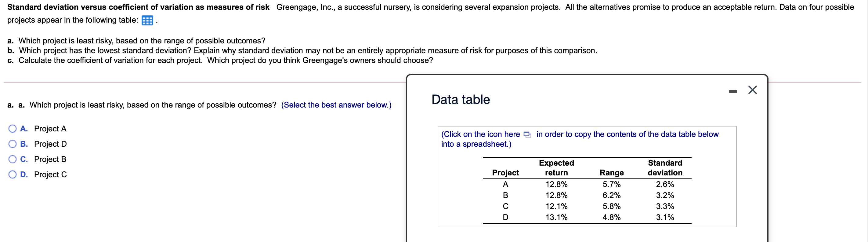
Task: Click the 'Click on the icon here' instruction link
Action: coord(480,134)
